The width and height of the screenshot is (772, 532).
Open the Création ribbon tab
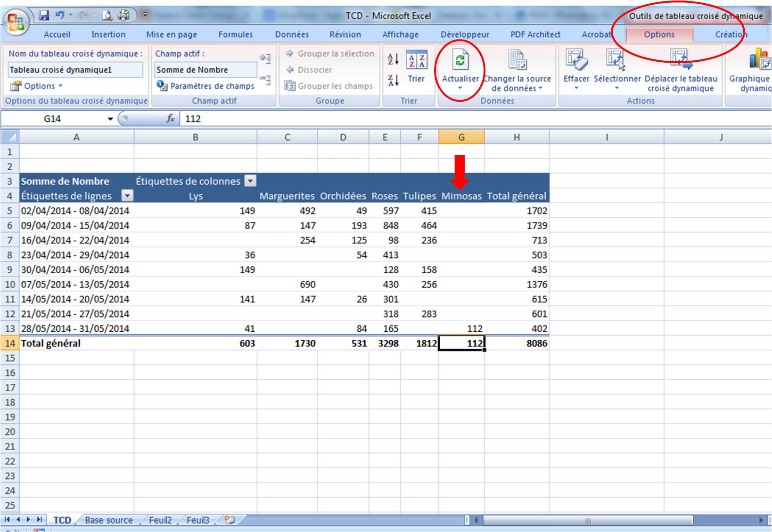coord(731,34)
